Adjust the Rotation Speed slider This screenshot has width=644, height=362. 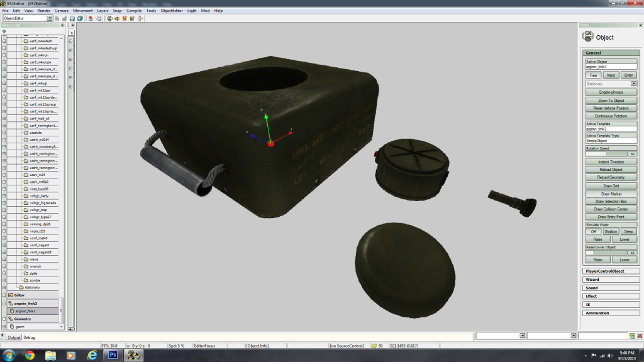607,153
